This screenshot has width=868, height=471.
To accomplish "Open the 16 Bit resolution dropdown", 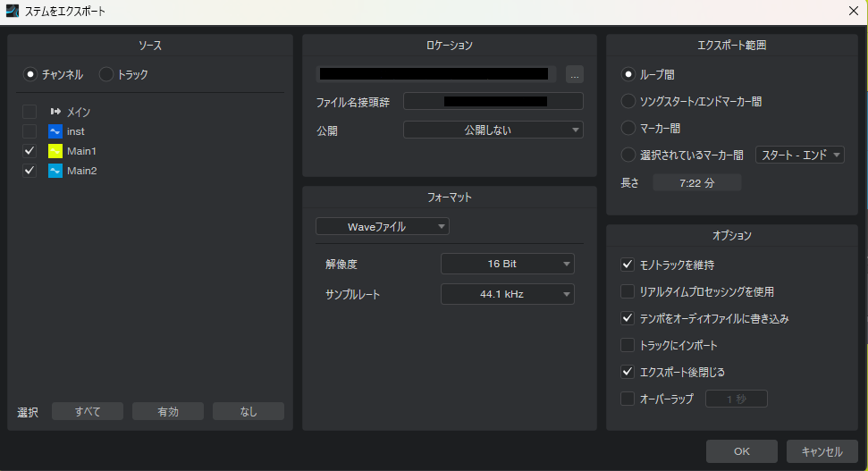I will point(508,264).
